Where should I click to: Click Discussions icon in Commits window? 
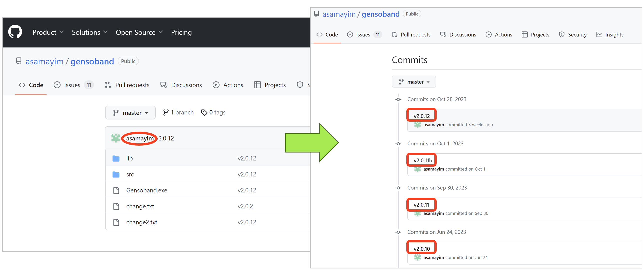click(x=443, y=35)
